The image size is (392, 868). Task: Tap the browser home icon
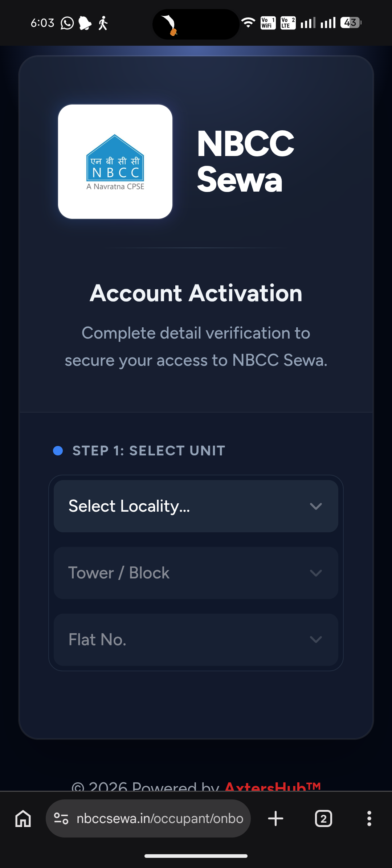(x=23, y=819)
